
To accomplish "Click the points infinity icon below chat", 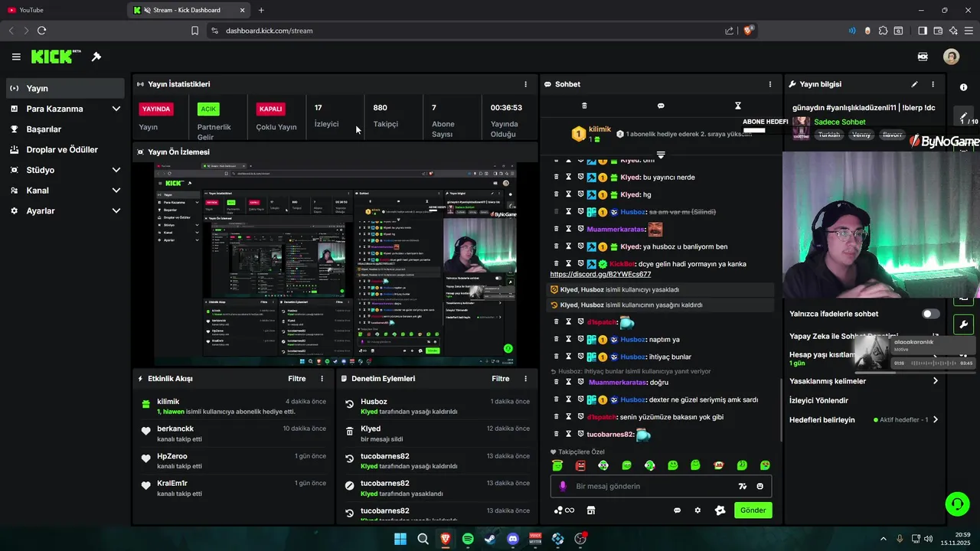I will [x=564, y=510].
